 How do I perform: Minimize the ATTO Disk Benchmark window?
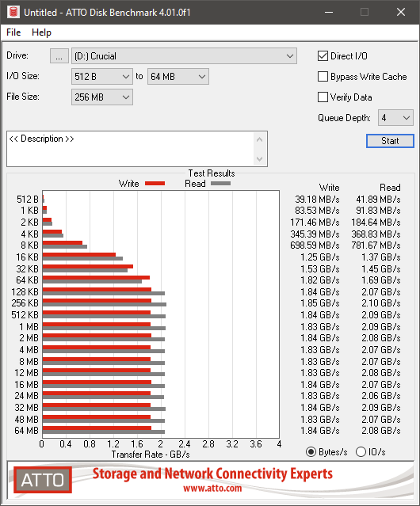329,12
